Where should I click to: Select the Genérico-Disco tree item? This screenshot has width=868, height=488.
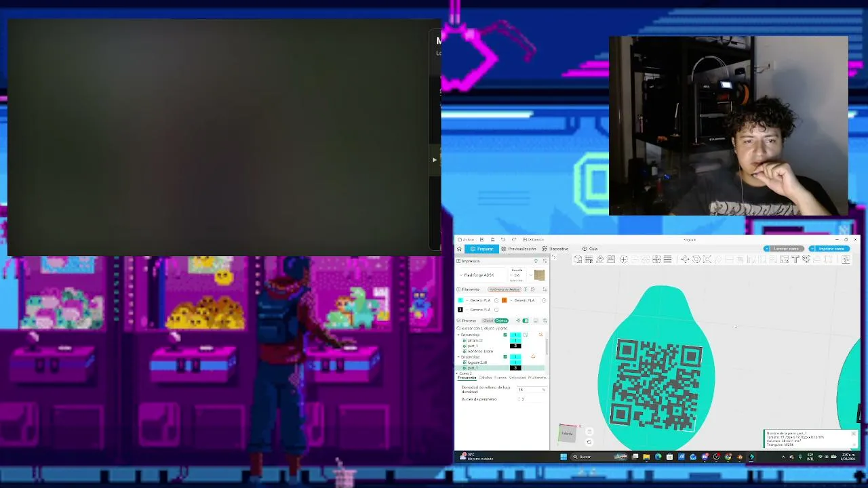point(480,351)
